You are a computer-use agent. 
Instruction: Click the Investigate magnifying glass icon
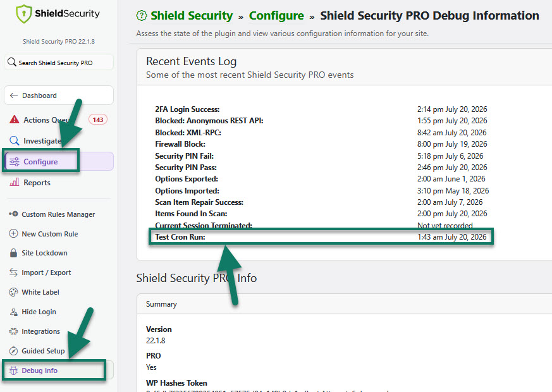pyautogui.click(x=14, y=141)
